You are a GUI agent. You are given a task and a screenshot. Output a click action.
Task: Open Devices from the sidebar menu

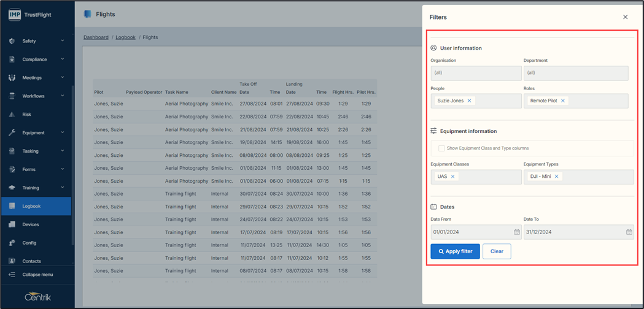pyautogui.click(x=30, y=225)
